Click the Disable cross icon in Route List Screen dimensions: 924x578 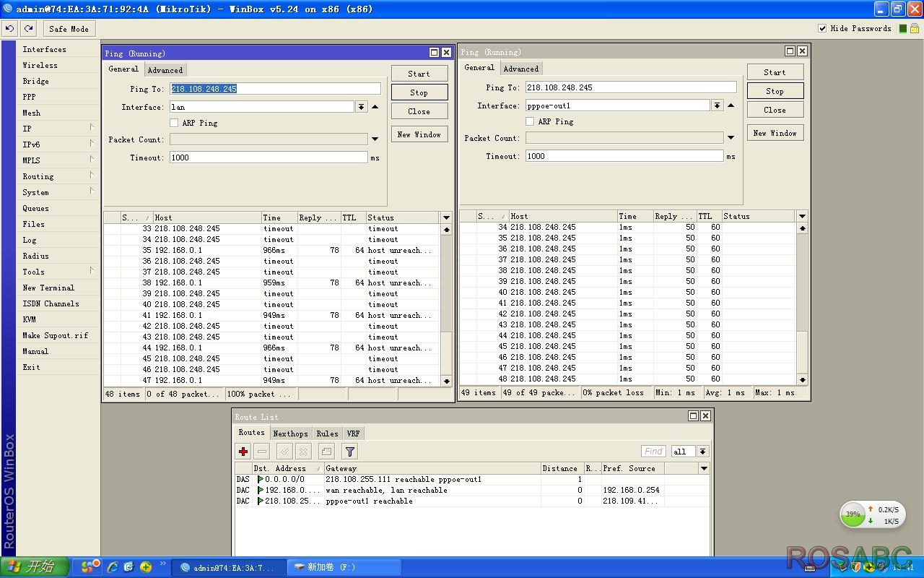[x=304, y=452]
